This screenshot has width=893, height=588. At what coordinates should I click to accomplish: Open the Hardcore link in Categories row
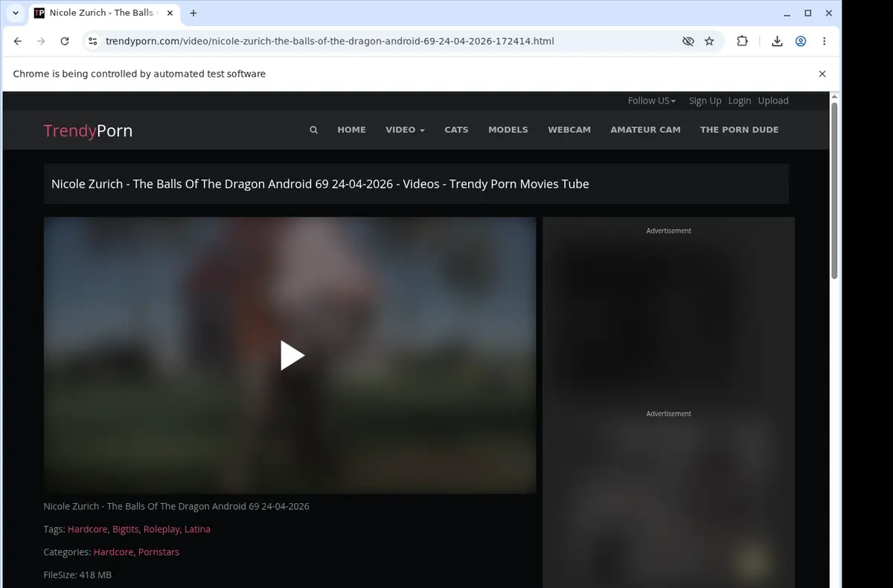113,552
